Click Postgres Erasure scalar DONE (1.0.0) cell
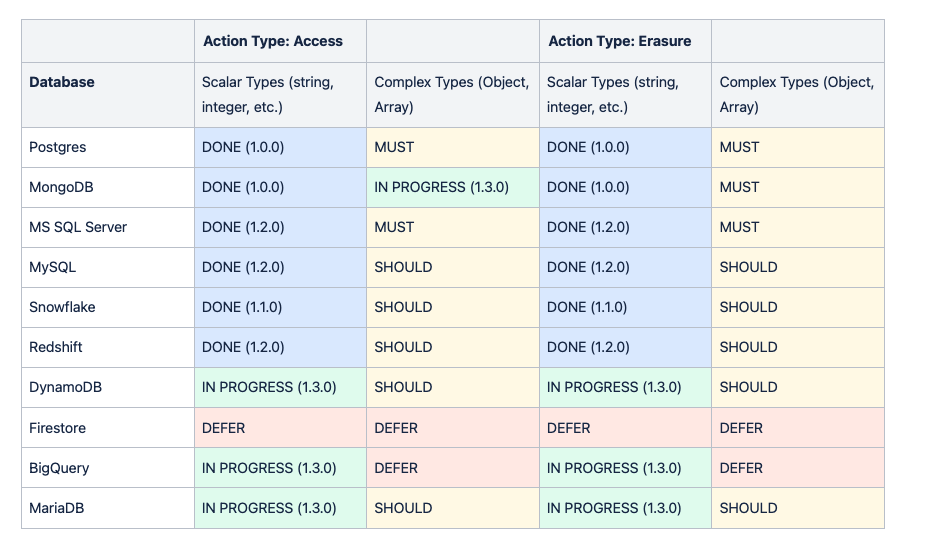Viewport: 927px width, 545px height. pyautogui.click(x=625, y=147)
